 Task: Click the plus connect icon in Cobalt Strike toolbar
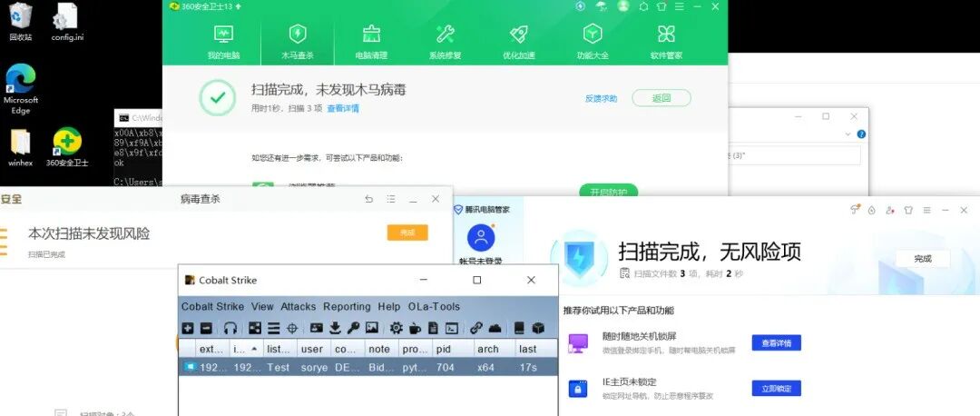188,328
